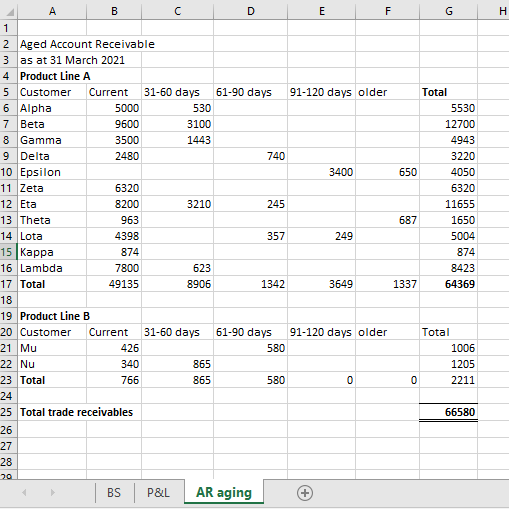
Task: Add a new sheet with plus icon
Action: click(305, 493)
